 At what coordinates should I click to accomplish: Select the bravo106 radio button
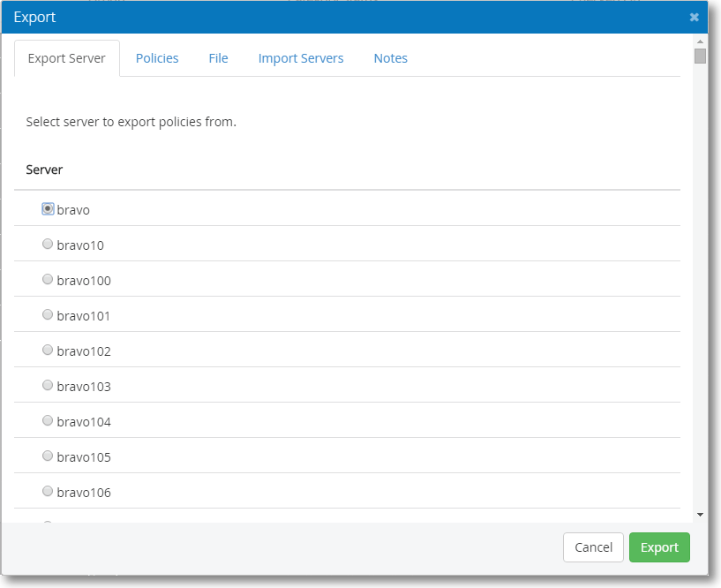click(x=48, y=492)
